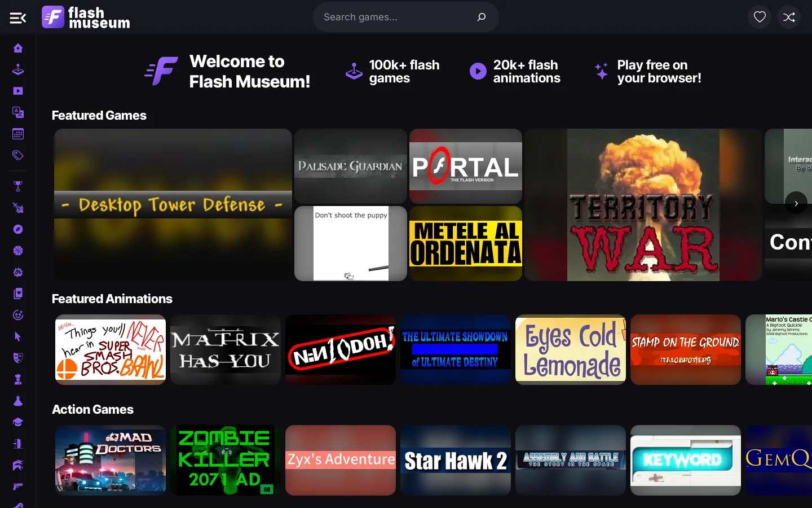
Task: Open the Territory War game
Action: click(x=643, y=205)
